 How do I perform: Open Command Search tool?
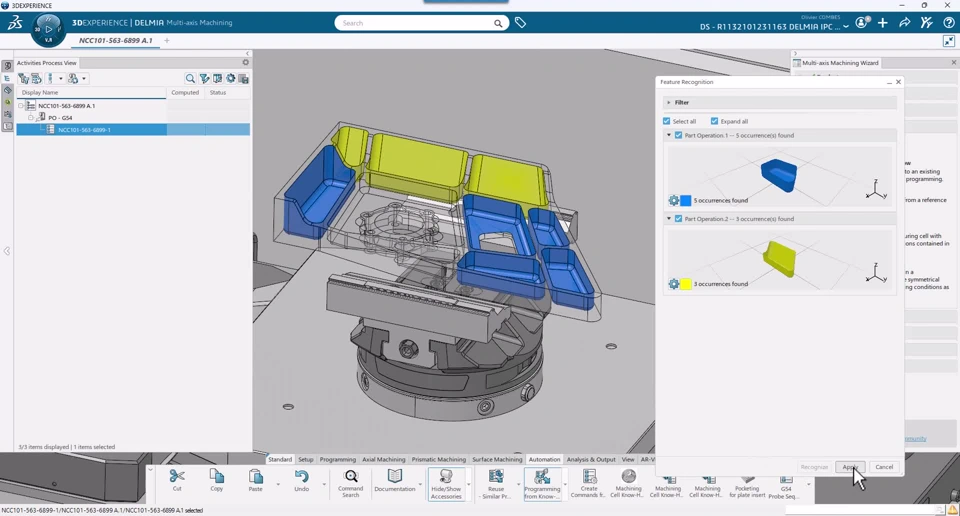pyautogui.click(x=350, y=477)
